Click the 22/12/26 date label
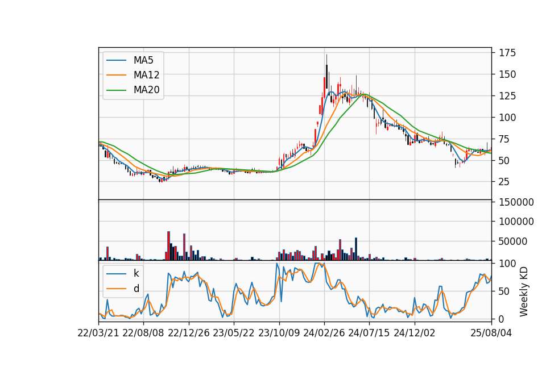546x392 pixels. click(x=189, y=333)
